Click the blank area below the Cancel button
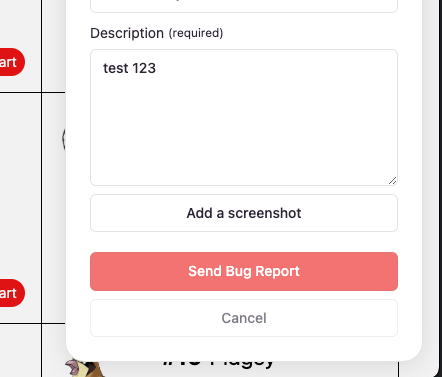Screen dimensions: 442x377 (244, 348)
